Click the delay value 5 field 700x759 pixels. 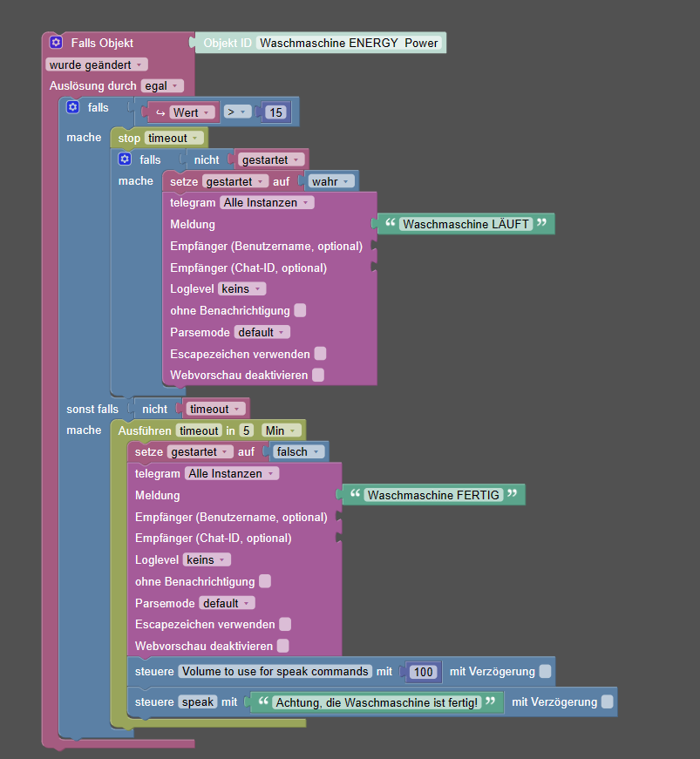point(247,430)
